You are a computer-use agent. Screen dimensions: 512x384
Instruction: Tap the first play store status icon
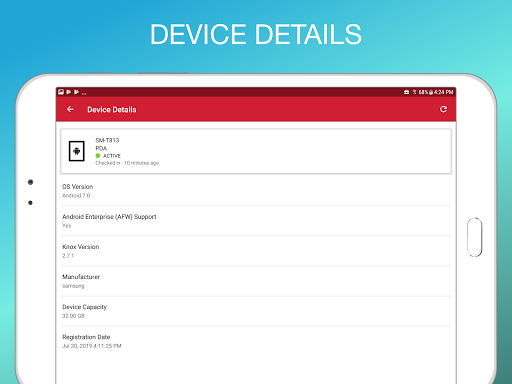pyautogui.click(x=69, y=92)
